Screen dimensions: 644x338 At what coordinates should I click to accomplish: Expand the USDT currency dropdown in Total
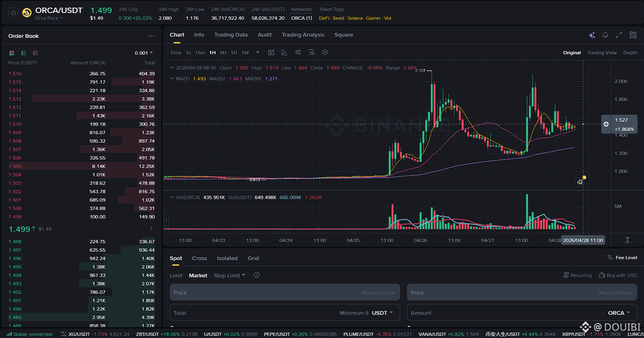click(x=383, y=313)
